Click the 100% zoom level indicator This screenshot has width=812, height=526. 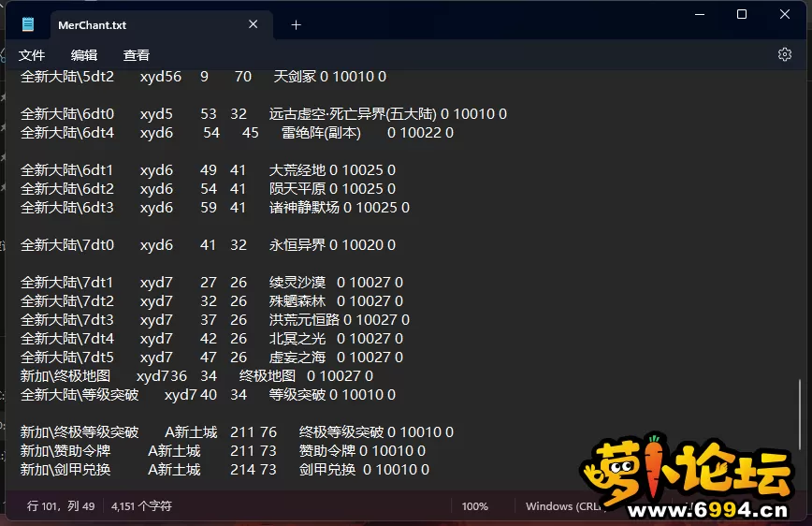(x=474, y=506)
